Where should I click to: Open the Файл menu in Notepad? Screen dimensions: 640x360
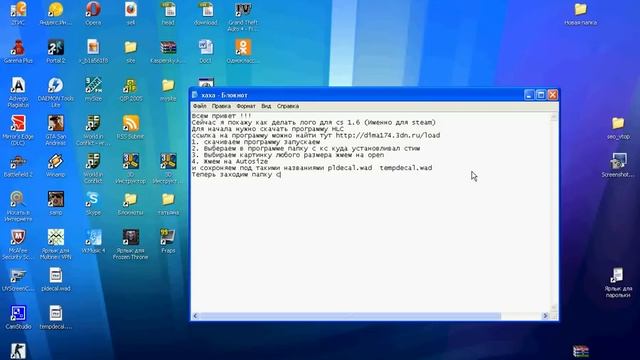point(200,106)
